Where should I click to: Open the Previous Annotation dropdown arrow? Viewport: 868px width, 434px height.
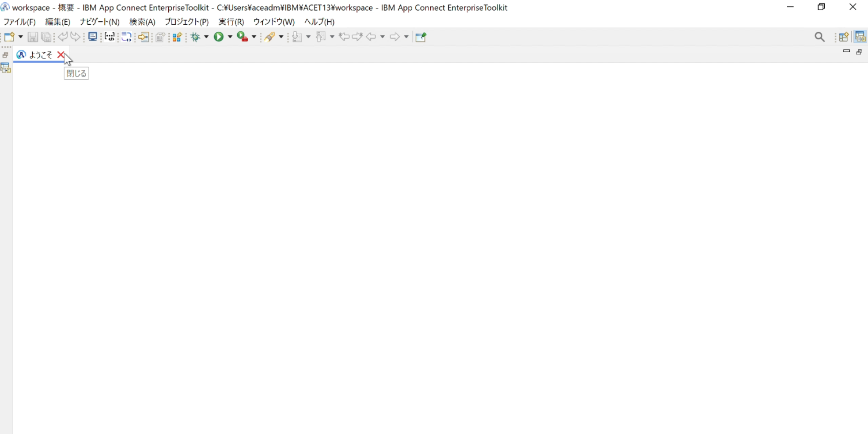click(x=332, y=37)
